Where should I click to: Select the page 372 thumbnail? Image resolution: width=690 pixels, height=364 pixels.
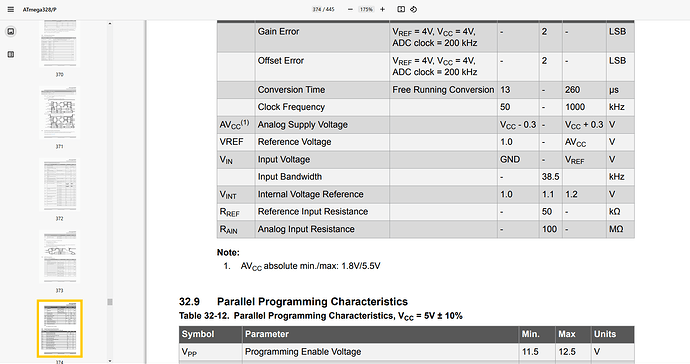pos(59,185)
